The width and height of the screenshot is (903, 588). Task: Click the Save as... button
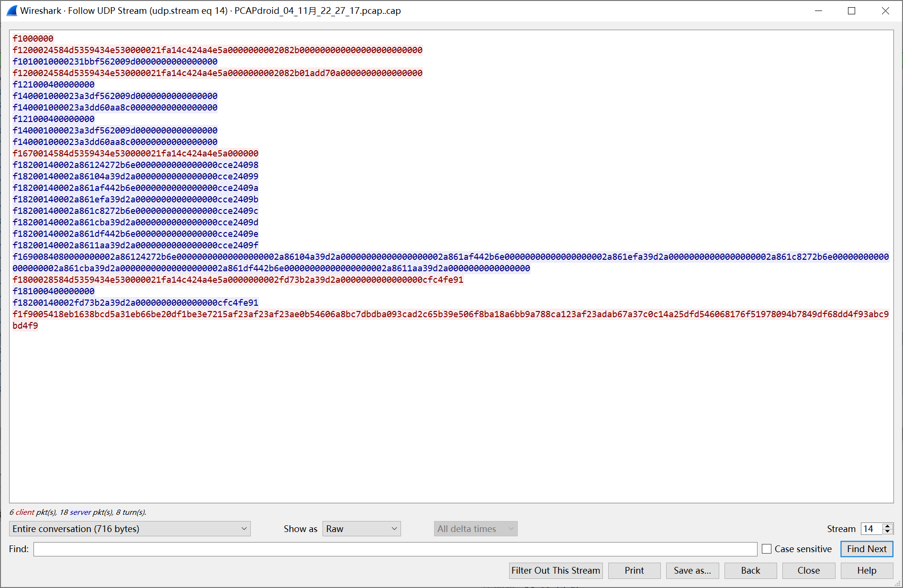[x=692, y=570]
